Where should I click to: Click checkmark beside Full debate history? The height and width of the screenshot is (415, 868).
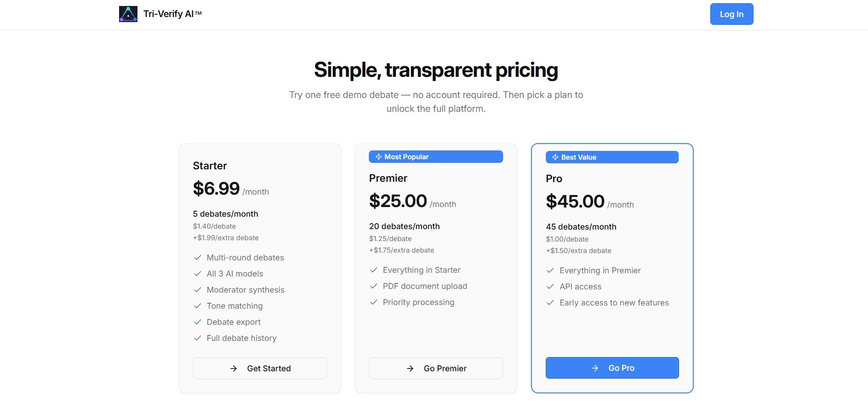point(198,338)
